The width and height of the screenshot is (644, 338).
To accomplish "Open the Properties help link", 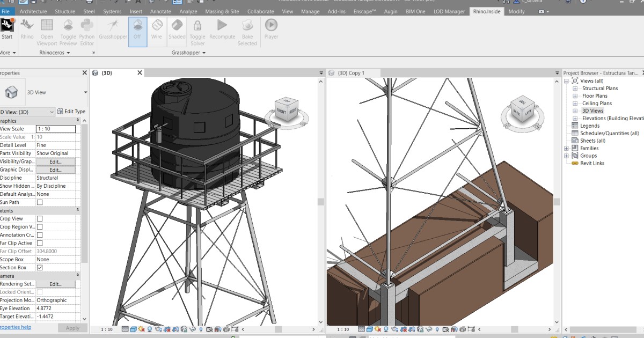I will 15,327.
